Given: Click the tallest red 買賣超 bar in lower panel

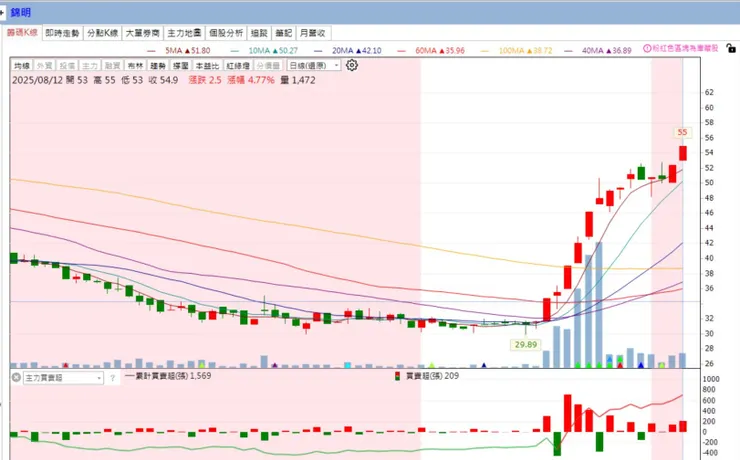Looking at the screenshot, I should tap(567, 413).
